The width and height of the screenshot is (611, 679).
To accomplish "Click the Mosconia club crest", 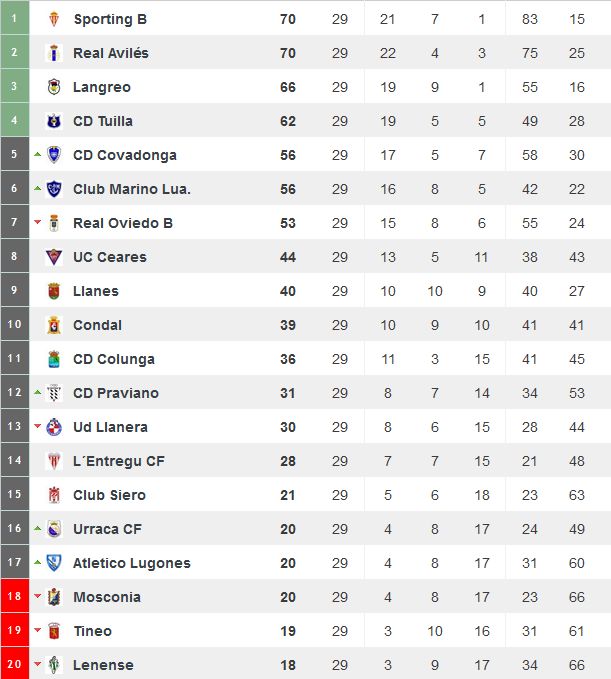I will click(54, 597).
